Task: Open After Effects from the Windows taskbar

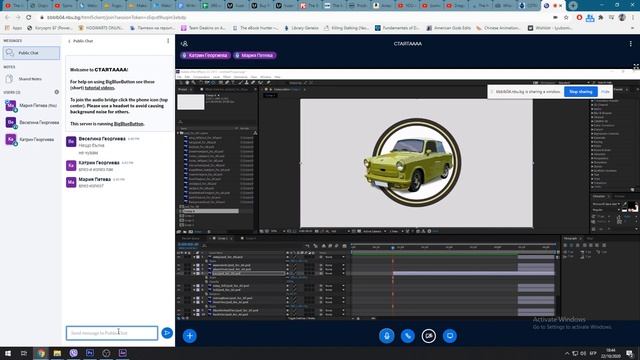Action: (x=122, y=353)
